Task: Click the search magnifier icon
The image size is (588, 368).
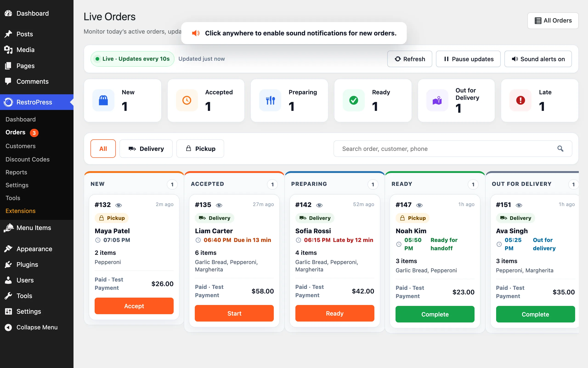Action: coord(560,149)
